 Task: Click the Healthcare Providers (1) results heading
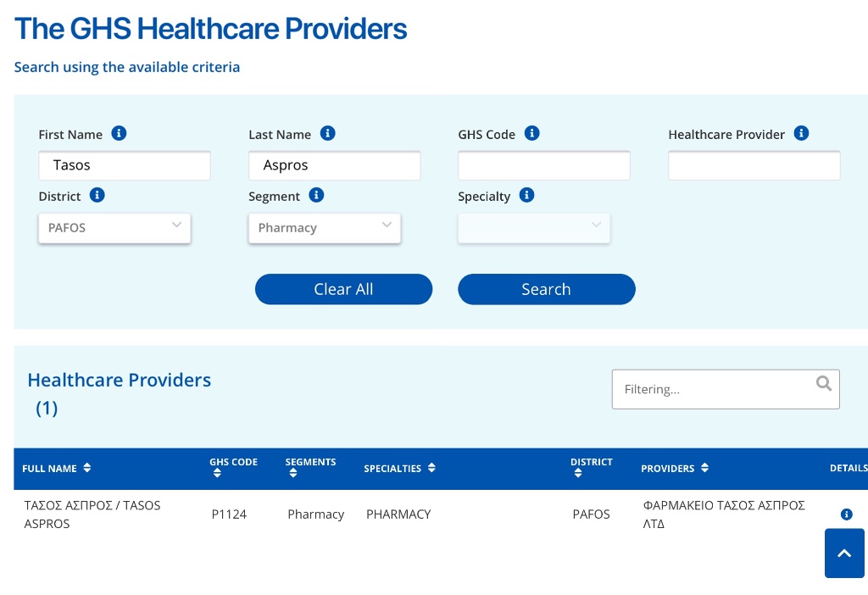[119, 393]
